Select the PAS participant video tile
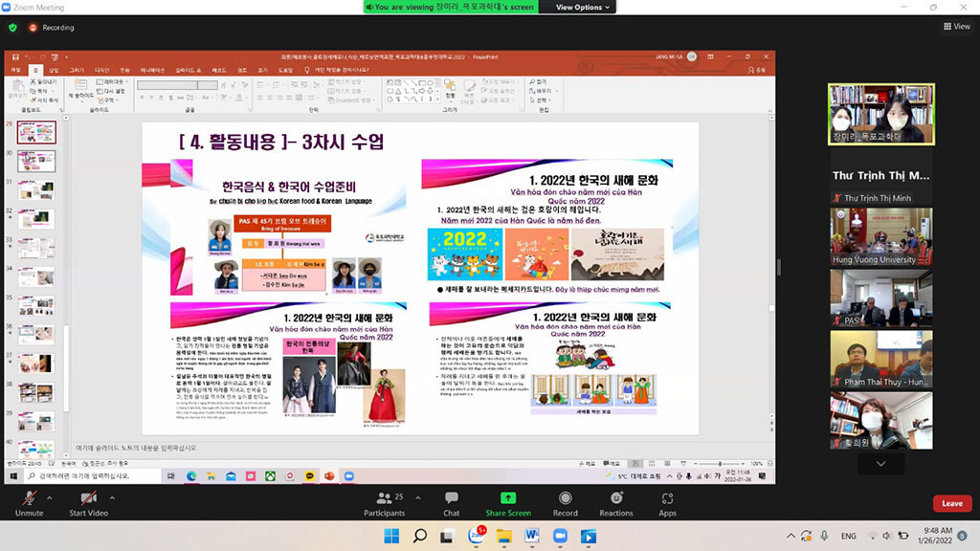The height and width of the screenshot is (551, 980). [881, 298]
